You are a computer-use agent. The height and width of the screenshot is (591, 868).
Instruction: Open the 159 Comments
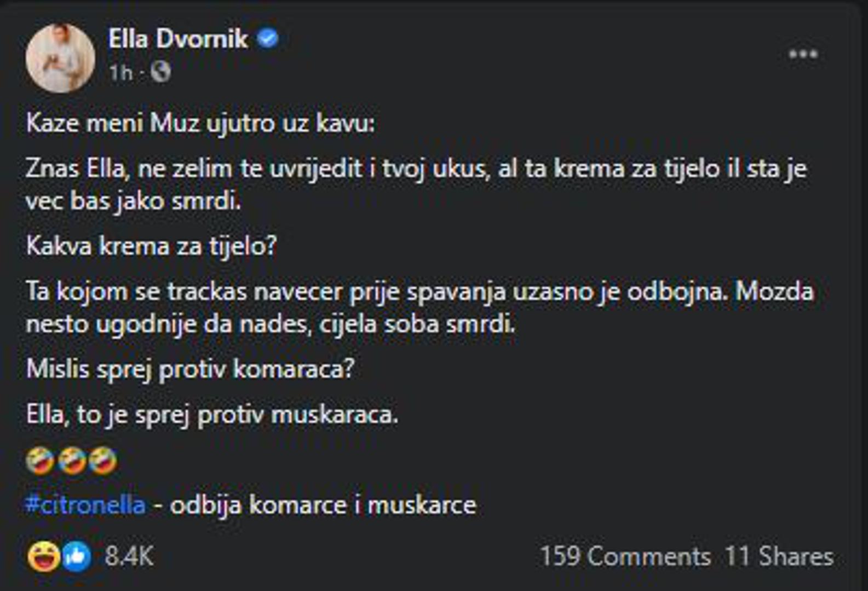(625, 557)
